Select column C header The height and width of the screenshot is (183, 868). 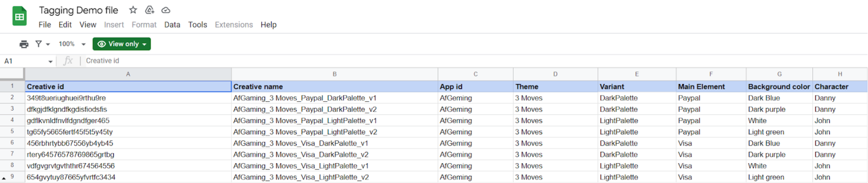click(475, 74)
